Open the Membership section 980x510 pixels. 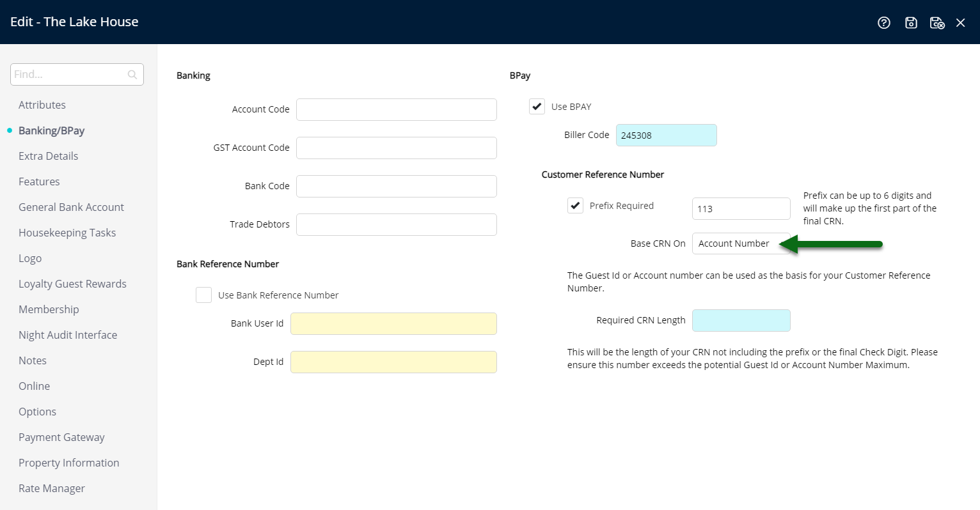pyautogui.click(x=49, y=309)
